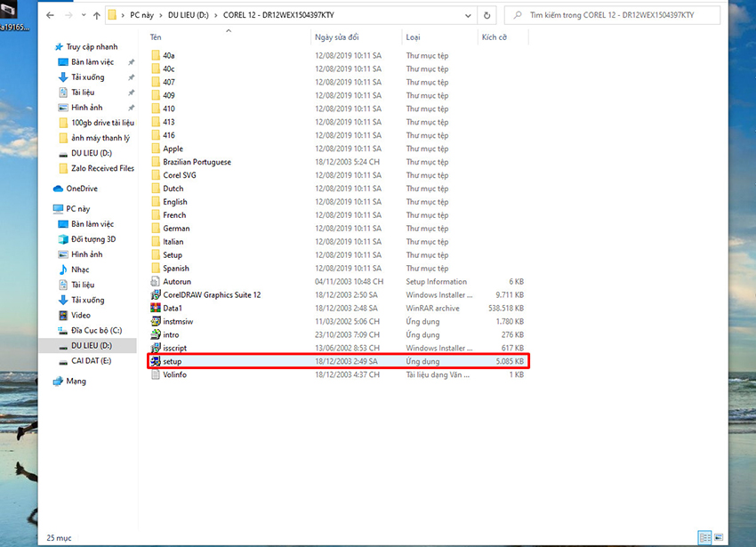The width and height of the screenshot is (756, 547).
Task: Click DU LIEU (D:) breadcrumb
Action: (x=188, y=15)
